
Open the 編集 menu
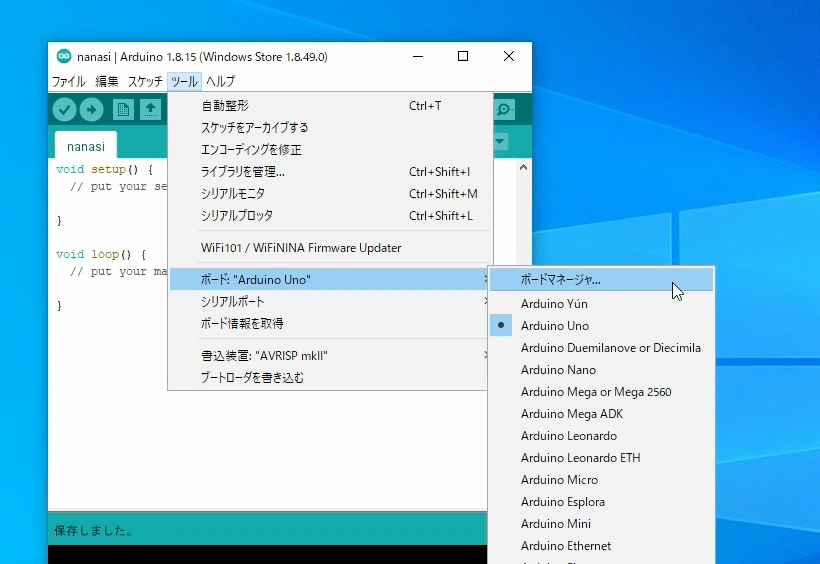click(107, 82)
